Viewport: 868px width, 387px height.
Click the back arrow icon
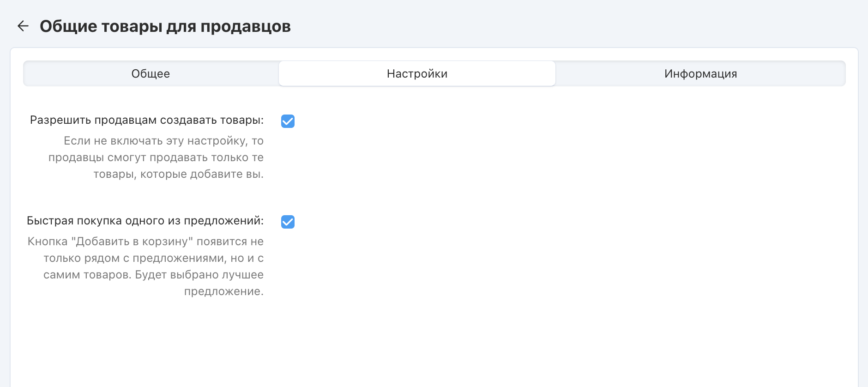pos(23,26)
